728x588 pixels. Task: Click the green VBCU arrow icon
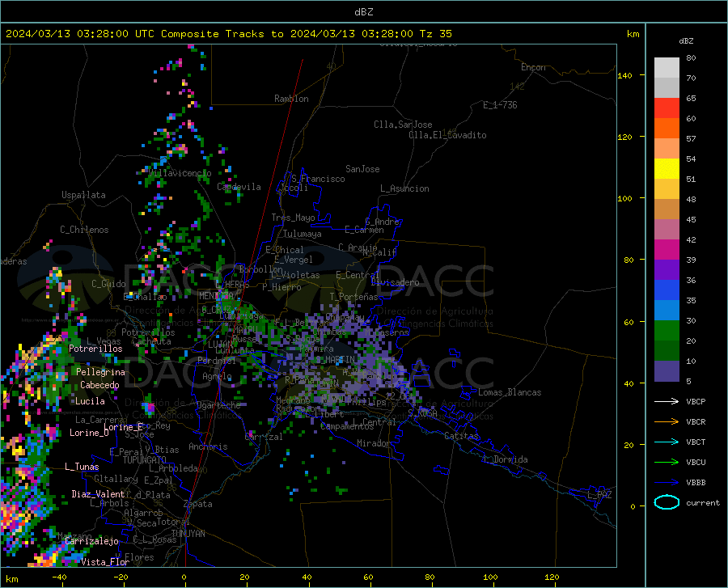(x=667, y=463)
